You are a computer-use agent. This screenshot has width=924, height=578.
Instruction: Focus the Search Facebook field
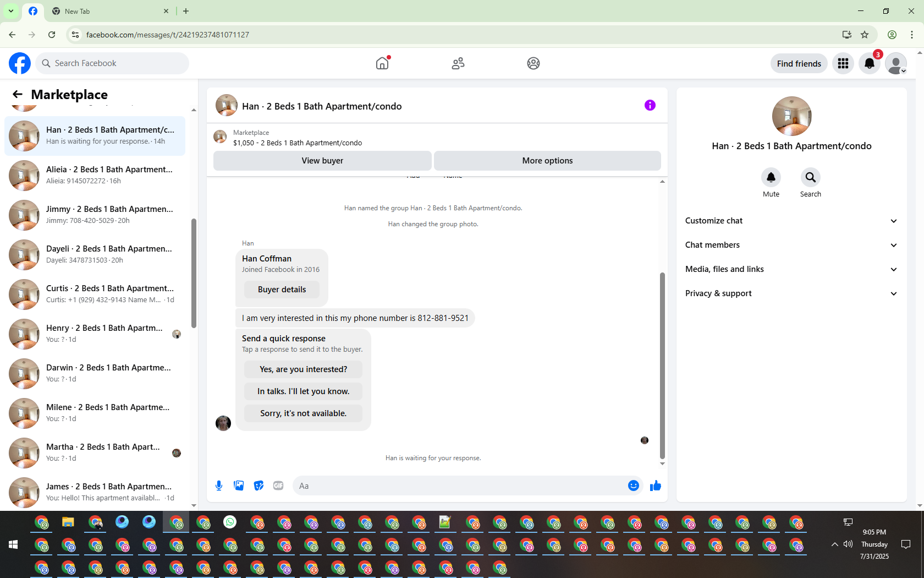(112, 63)
